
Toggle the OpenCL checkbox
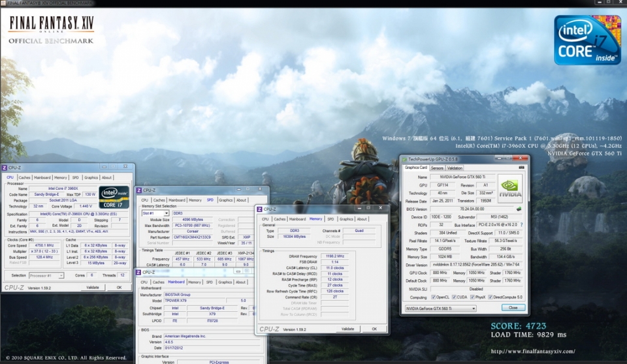[x=435, y=297]
